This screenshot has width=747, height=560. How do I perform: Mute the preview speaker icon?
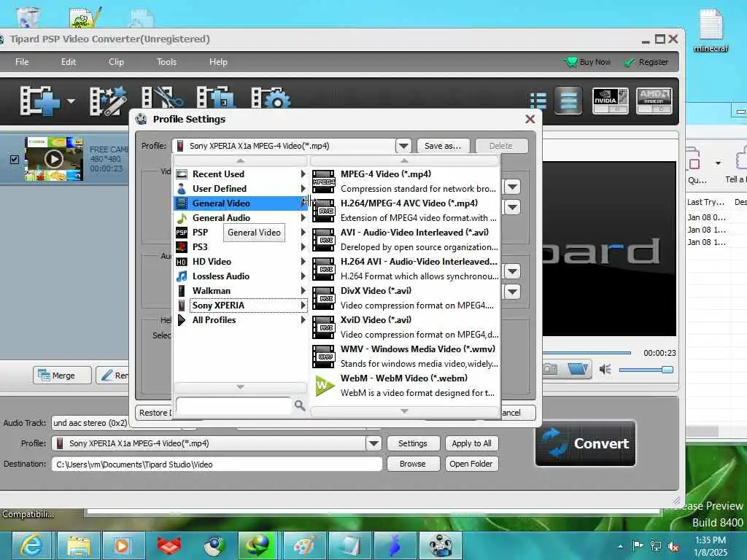tap(605, 370)
